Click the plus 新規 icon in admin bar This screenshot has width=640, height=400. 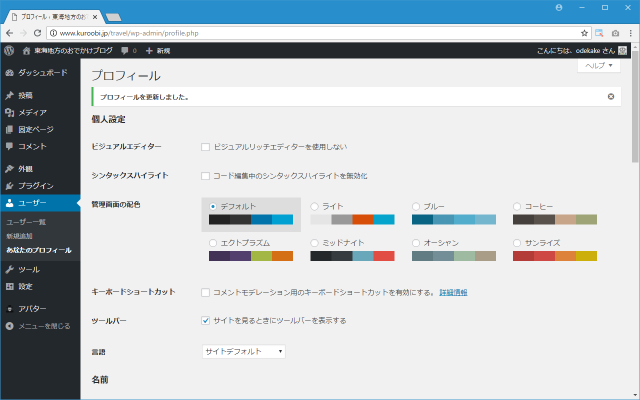[150, 50]
